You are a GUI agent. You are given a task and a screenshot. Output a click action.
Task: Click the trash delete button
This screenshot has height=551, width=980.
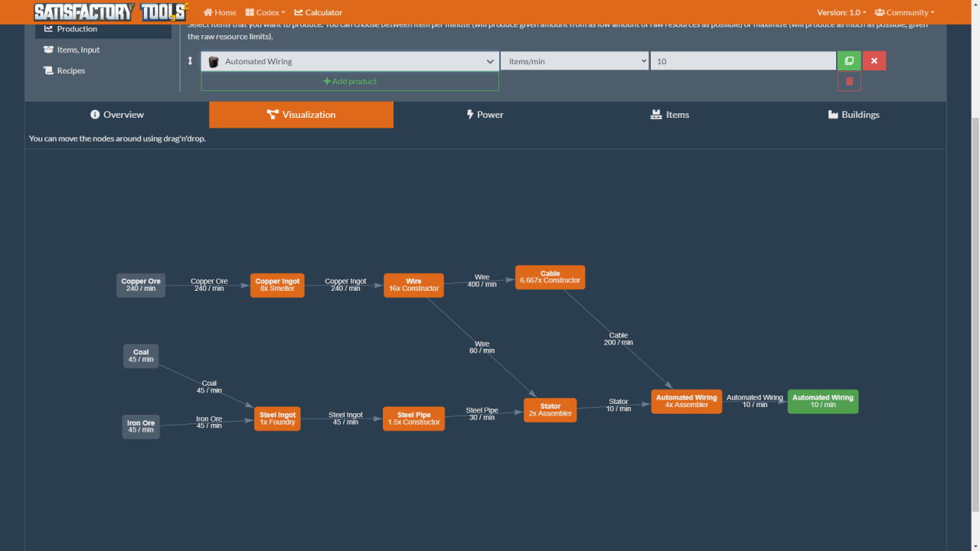pos(849,81)
